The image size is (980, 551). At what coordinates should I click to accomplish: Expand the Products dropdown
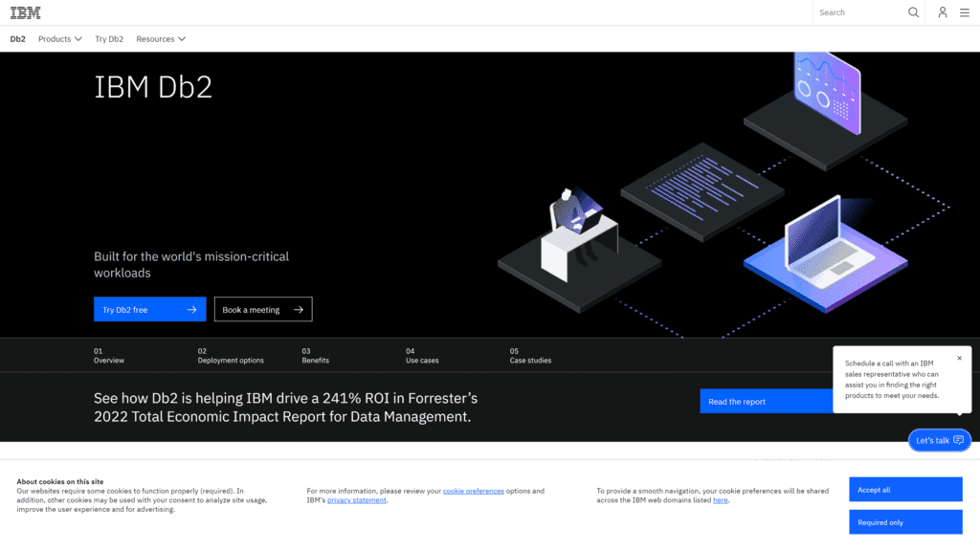[60, 38]
